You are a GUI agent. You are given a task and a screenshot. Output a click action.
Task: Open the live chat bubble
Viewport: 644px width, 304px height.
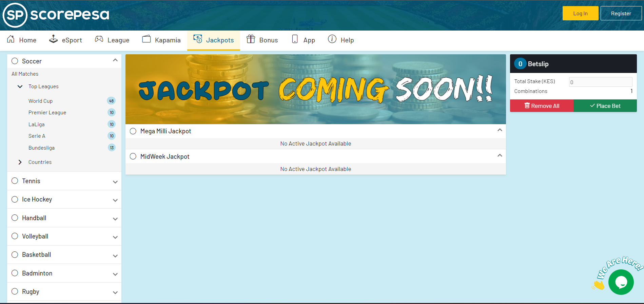click(621, 282)
